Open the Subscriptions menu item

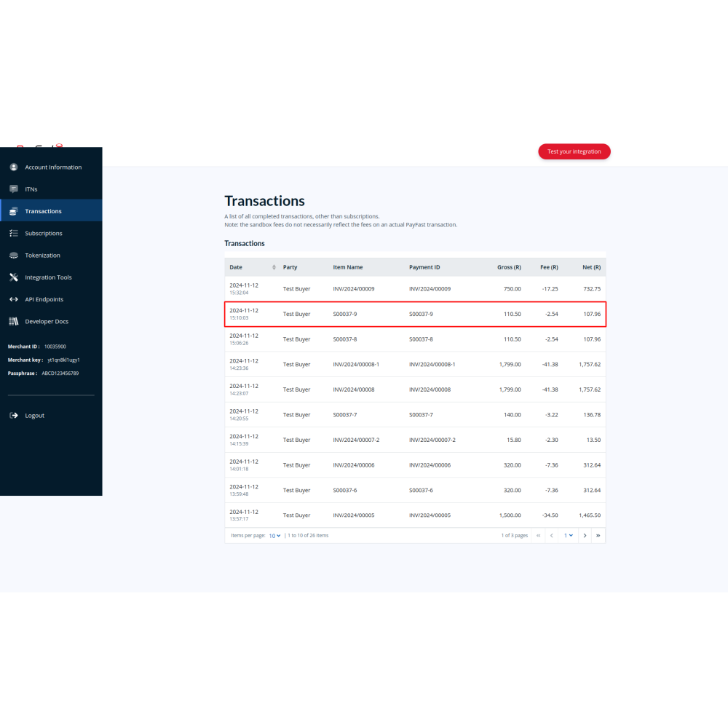(x=51, y=233)
